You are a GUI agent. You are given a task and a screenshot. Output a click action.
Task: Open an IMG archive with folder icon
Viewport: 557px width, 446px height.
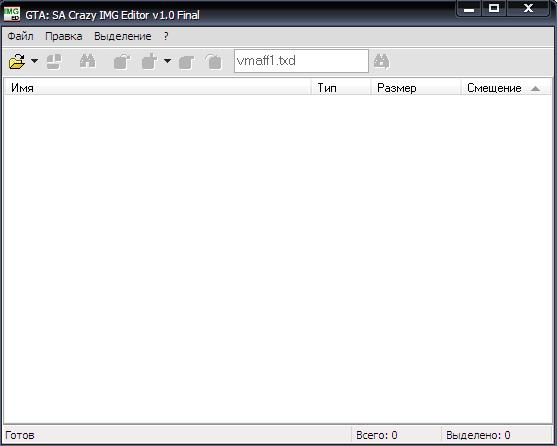coord(17,61)
